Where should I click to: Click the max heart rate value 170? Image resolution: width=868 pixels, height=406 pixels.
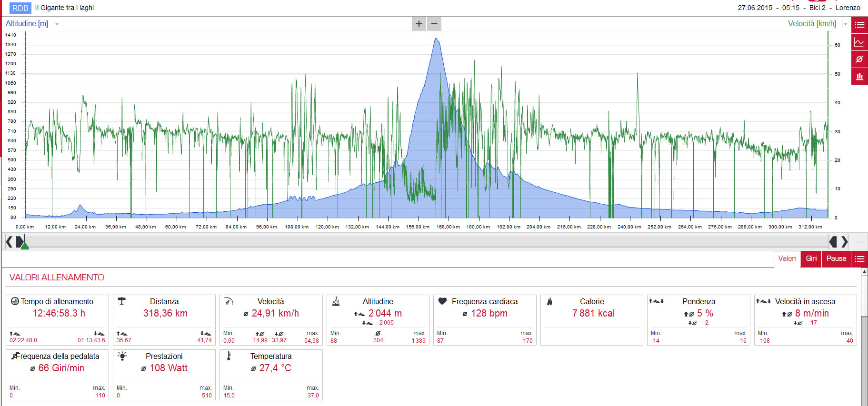tap(528, 340)
